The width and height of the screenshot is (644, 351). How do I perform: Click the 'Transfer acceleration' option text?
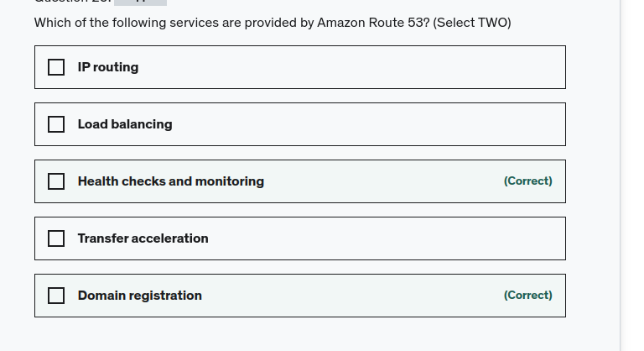(143, 238)
